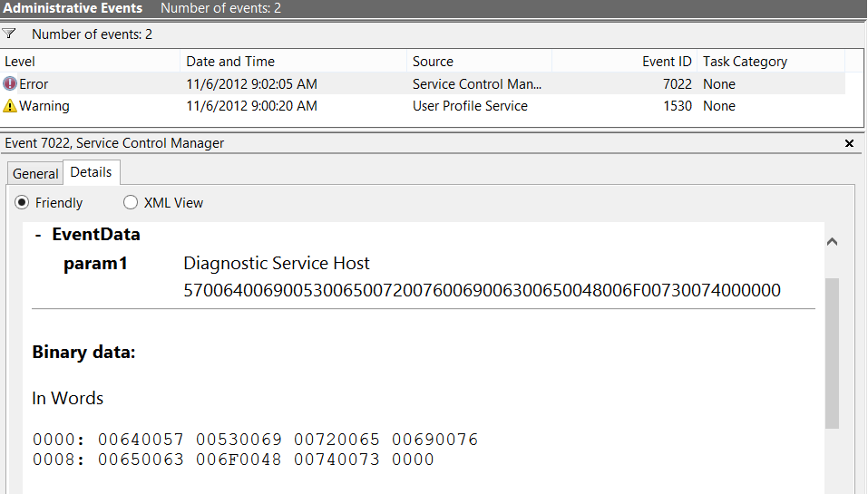
Task: Click the param1 Diagnostic Service Host value
Action: point(277,264)
